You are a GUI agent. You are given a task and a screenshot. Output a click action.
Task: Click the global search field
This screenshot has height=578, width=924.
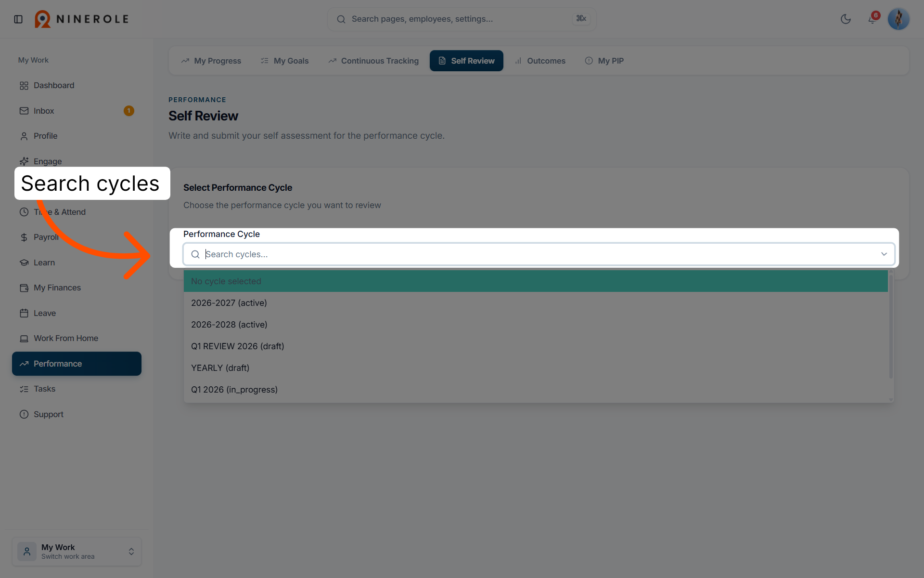coord(462,19)
